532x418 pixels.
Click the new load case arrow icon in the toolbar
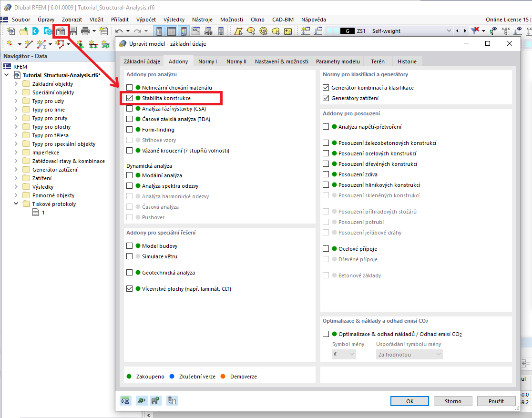coord(306,31)
